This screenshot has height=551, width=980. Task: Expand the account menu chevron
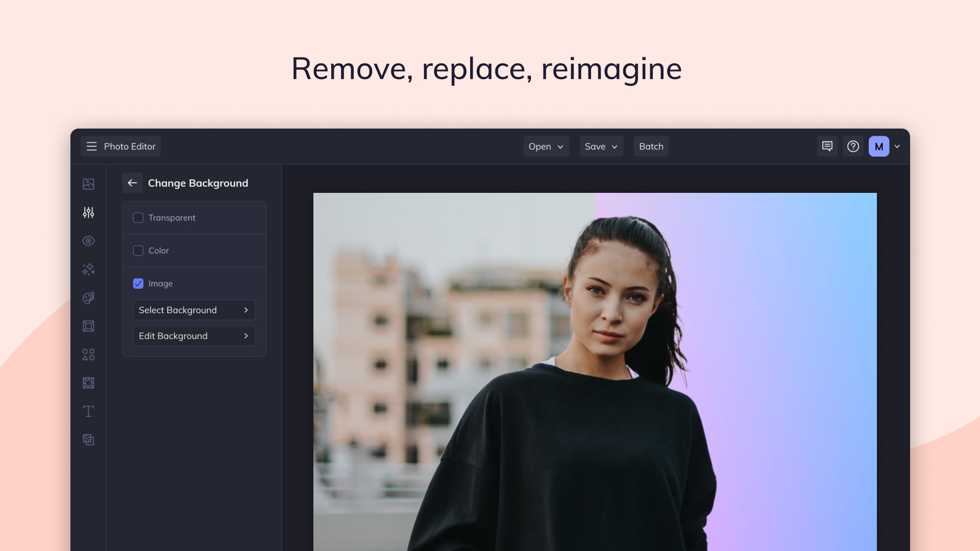click(897, 146)
